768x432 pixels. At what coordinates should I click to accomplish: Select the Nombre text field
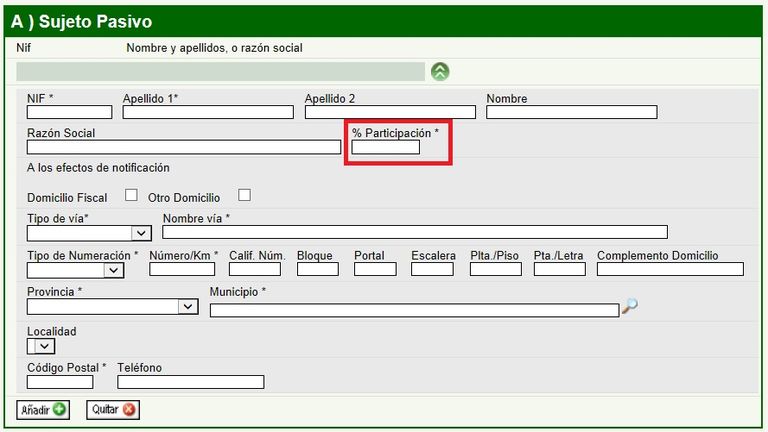click(x=571, y=112)
